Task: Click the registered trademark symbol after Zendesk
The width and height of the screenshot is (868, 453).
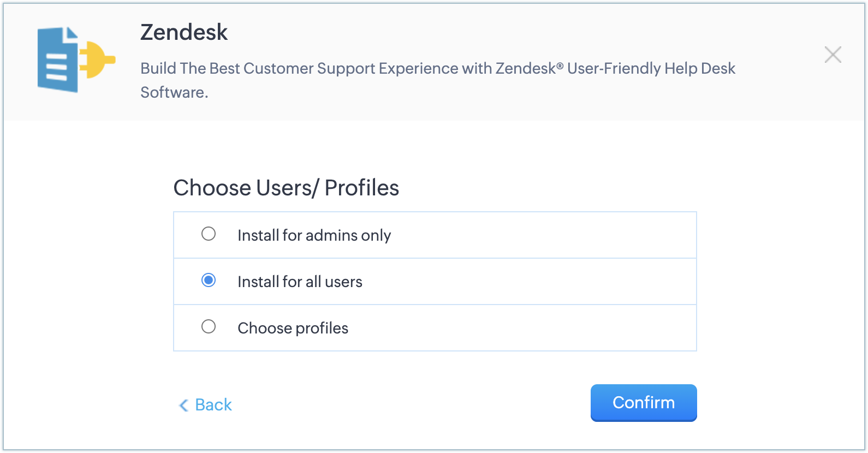Action: click(560, 65)
